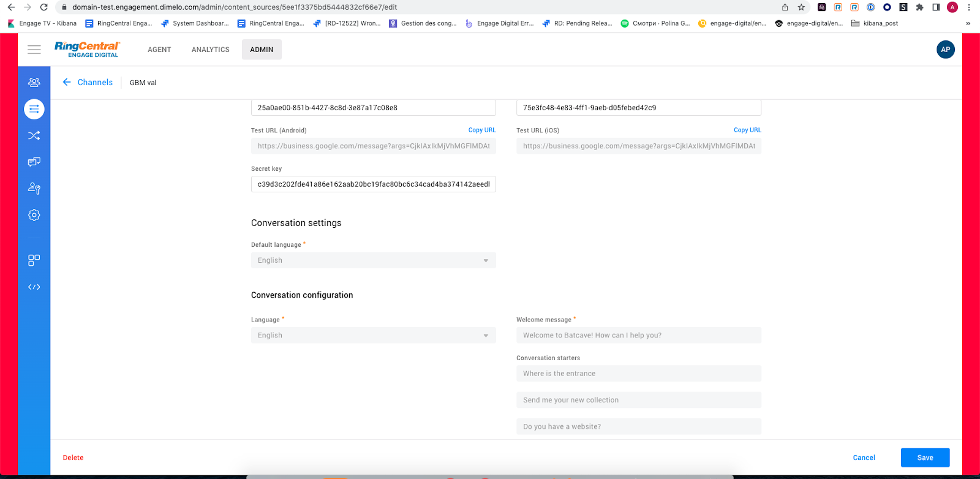Select the ADMIN tab
Viewport: 980px width, 479px height.
(262, 50)
